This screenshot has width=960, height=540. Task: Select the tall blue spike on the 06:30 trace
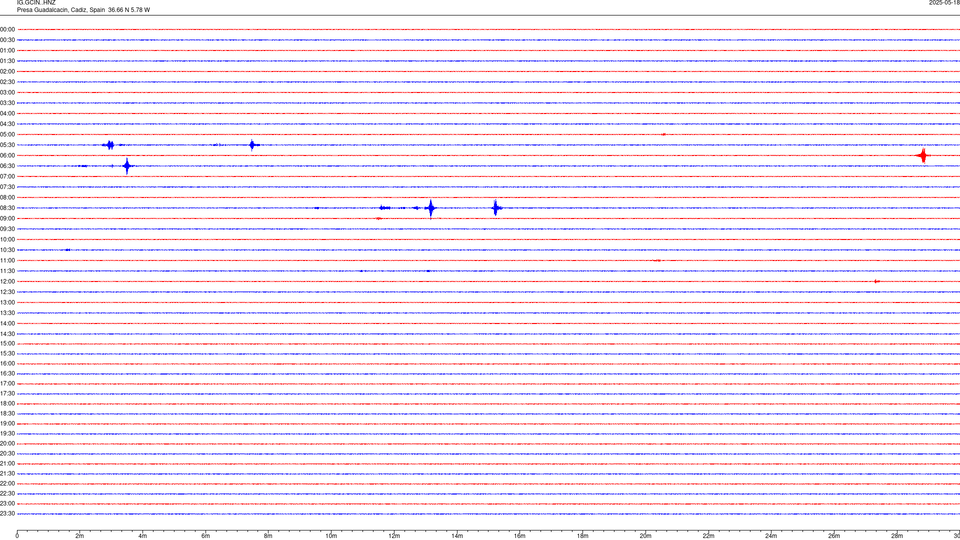coord(127,166)
